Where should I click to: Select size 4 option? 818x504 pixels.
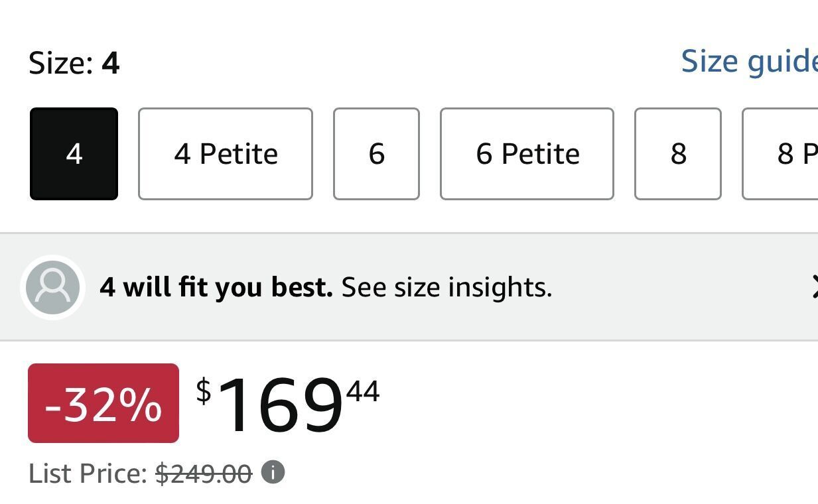74,154
